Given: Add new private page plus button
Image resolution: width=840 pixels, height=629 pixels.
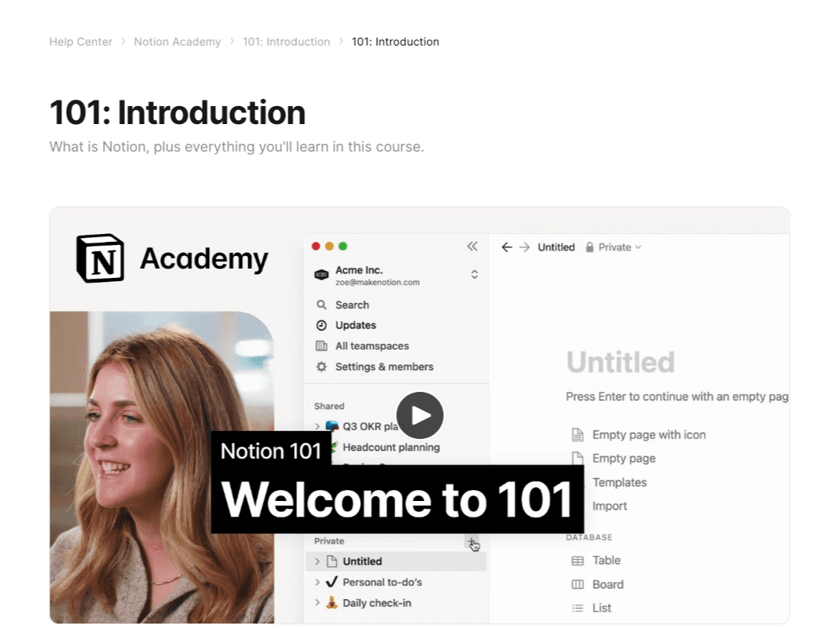Looking at the screenshot, I should (x=471, y=542).
